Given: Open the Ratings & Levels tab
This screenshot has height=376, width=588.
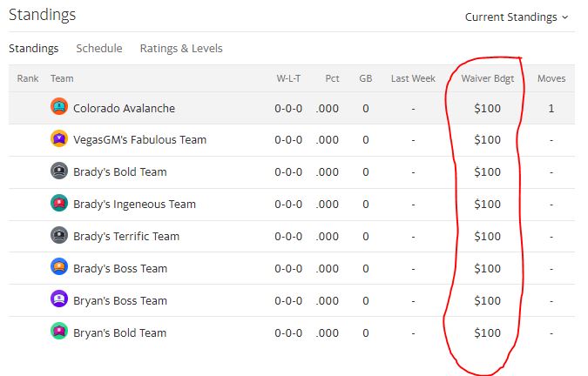Looking at the screenshot, I should point(181,49).
